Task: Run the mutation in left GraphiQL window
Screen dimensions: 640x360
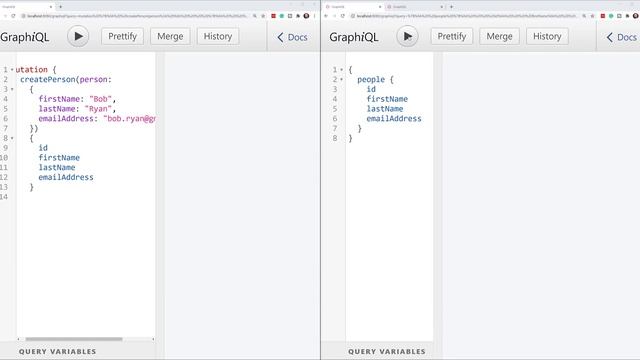Action: click(78, 36)
